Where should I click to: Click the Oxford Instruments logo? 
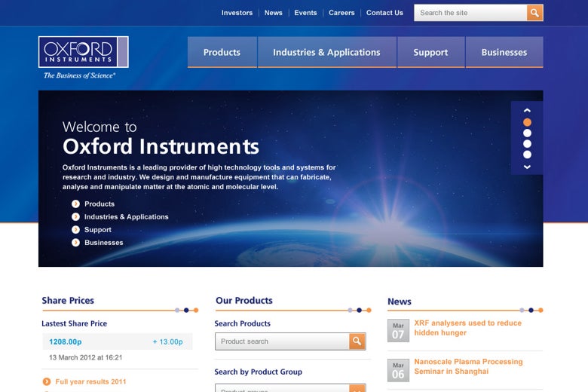[83, 52]
